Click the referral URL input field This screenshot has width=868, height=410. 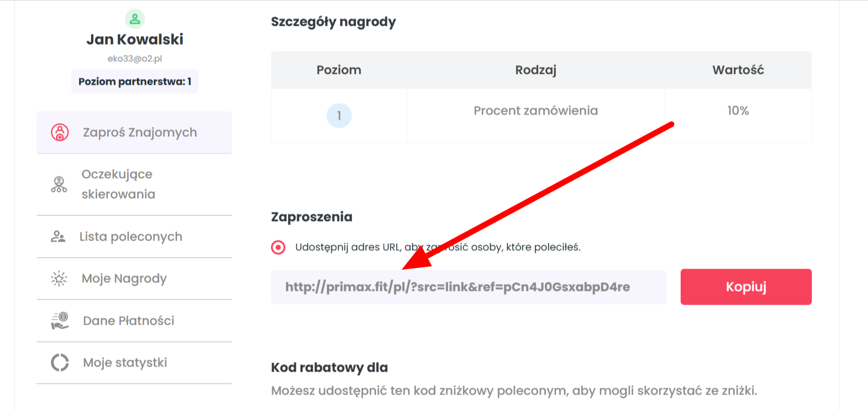tap(469, 287)
